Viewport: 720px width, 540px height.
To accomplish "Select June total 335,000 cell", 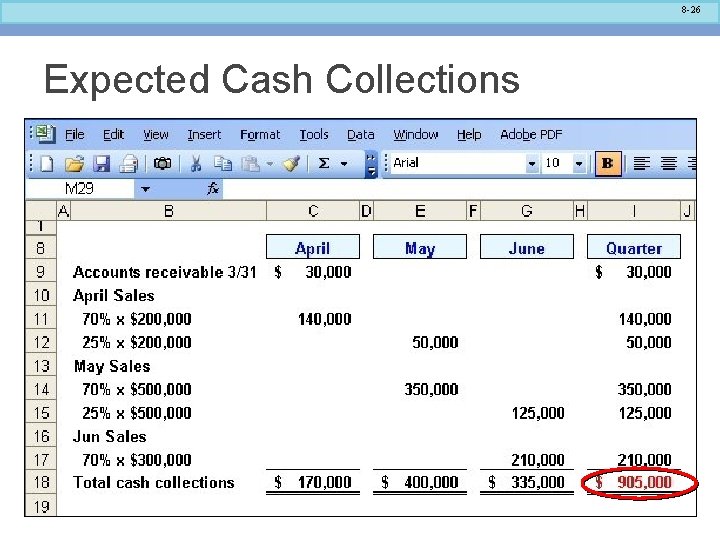I will click(527, 482).
